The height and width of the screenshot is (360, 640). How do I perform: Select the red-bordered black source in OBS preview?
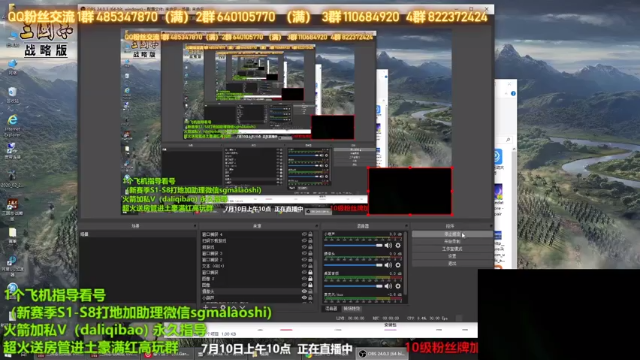coord(410,191)
